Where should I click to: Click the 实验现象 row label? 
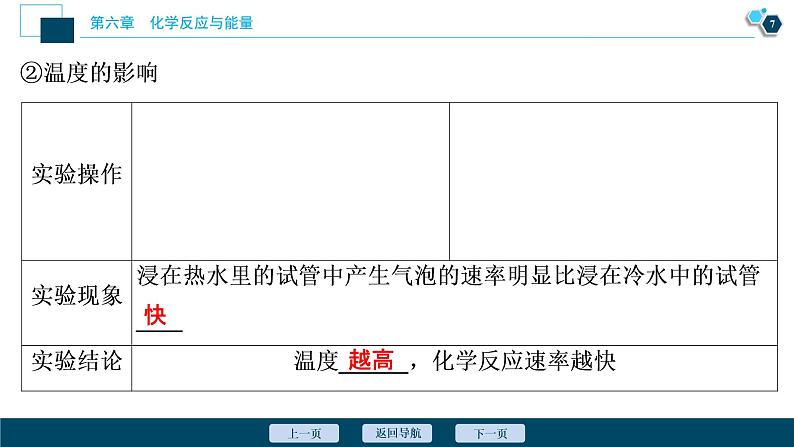click(x=76, y=296)
